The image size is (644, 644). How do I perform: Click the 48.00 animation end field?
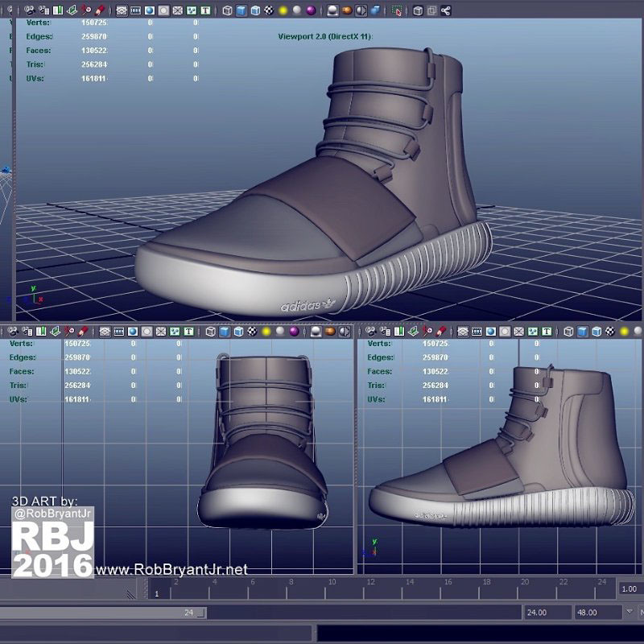[597, 613]
